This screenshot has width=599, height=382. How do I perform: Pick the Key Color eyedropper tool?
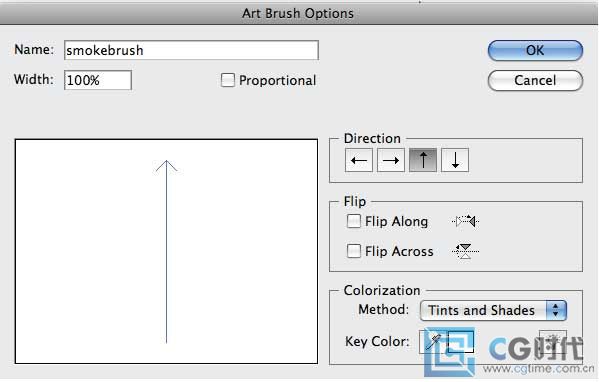pos(432,342)
